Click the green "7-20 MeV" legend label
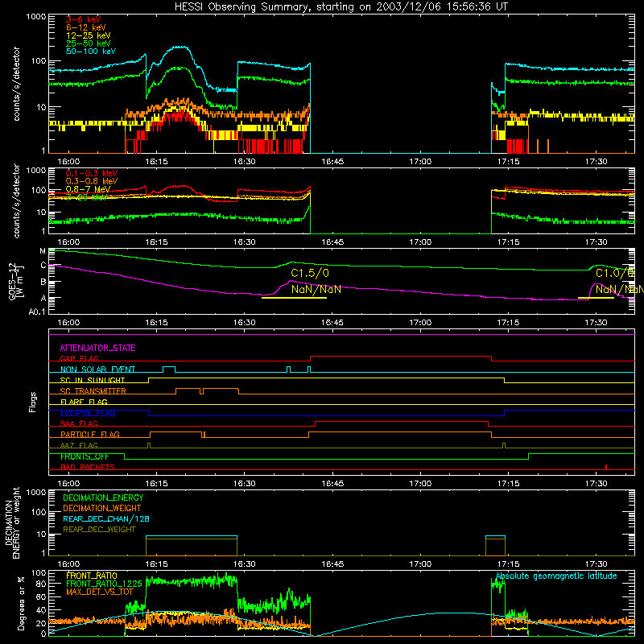The height and width of the screenshot is (644, 644). click(86, 197)
